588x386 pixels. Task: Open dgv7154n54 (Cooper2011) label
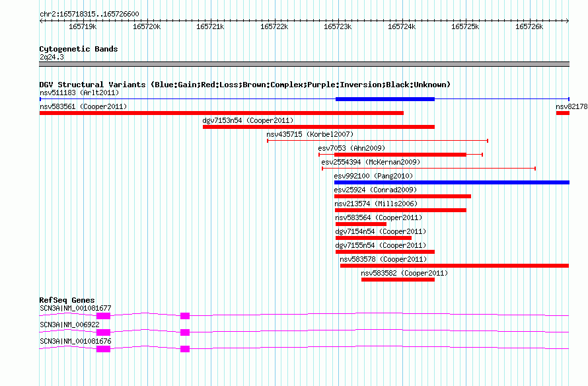(381, 231)
